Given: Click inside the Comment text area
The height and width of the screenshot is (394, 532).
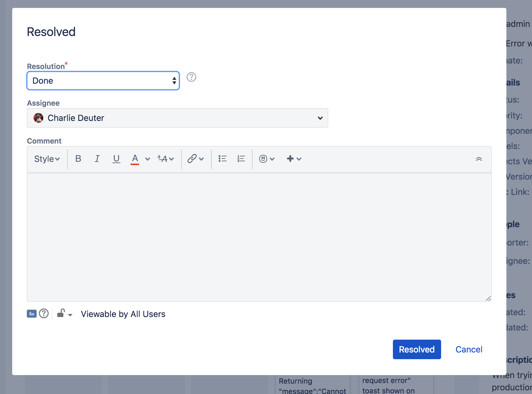Looking at the screenshot, I should point(259,237).
